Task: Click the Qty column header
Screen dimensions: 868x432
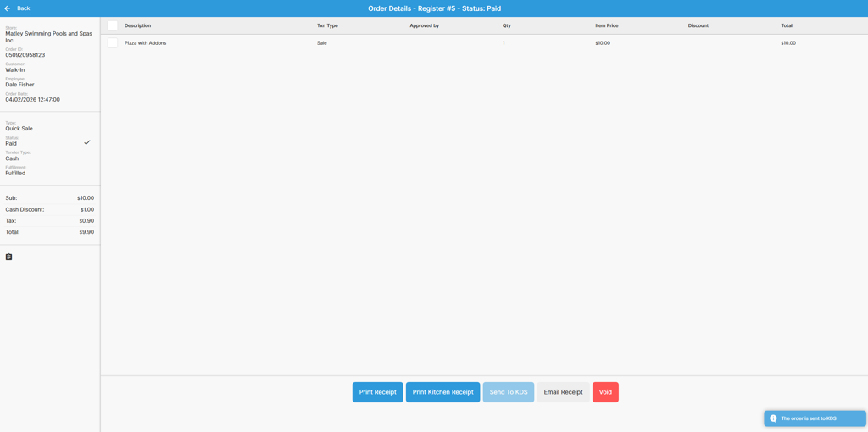Action: pos(507,25)
